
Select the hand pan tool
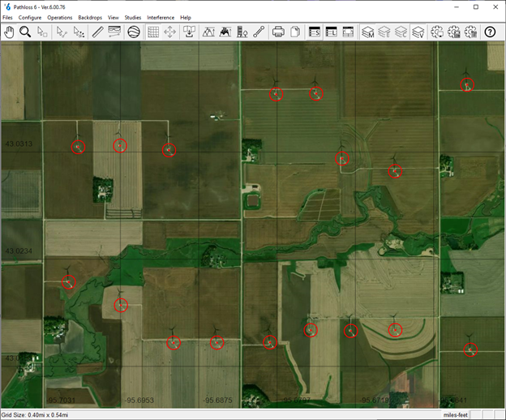(x=10, y=32)
